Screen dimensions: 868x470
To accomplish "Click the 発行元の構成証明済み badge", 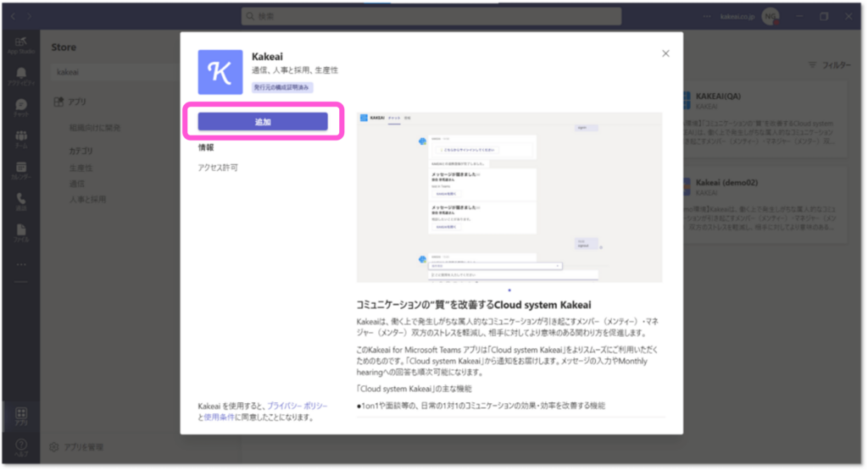I will [x=281, y=87].
